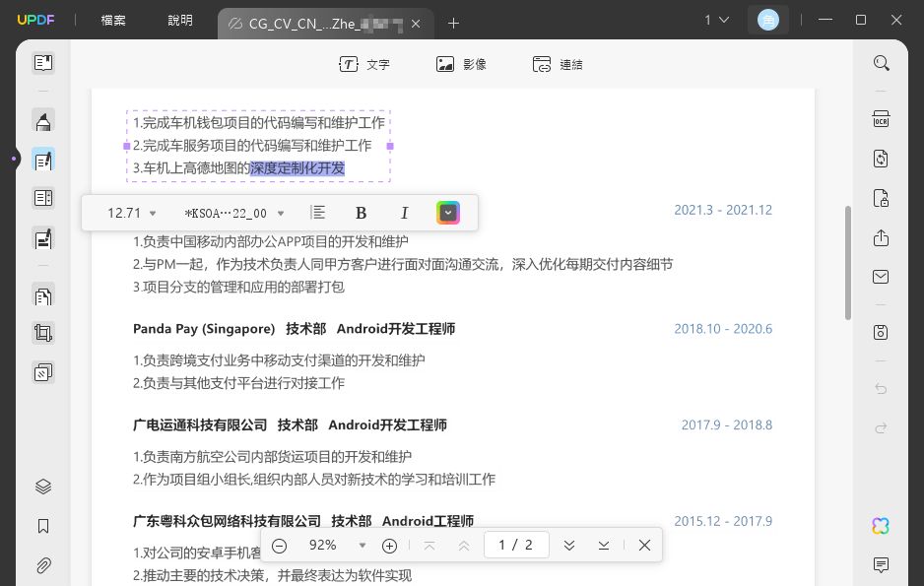Open the text color picker swatch
The width and height of the screenshot is (924, 586).
448,213
